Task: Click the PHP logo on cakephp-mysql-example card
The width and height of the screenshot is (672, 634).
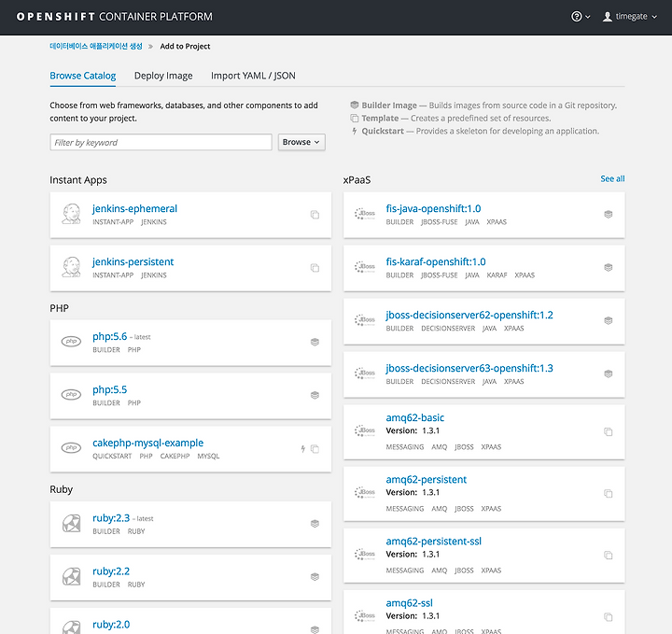Action: click(71, 448)
